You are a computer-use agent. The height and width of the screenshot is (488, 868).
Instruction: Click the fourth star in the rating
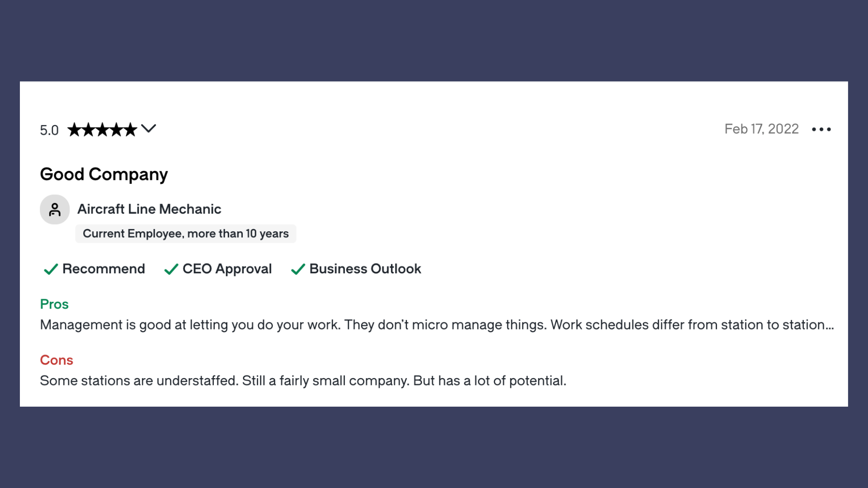coord(116,130)
